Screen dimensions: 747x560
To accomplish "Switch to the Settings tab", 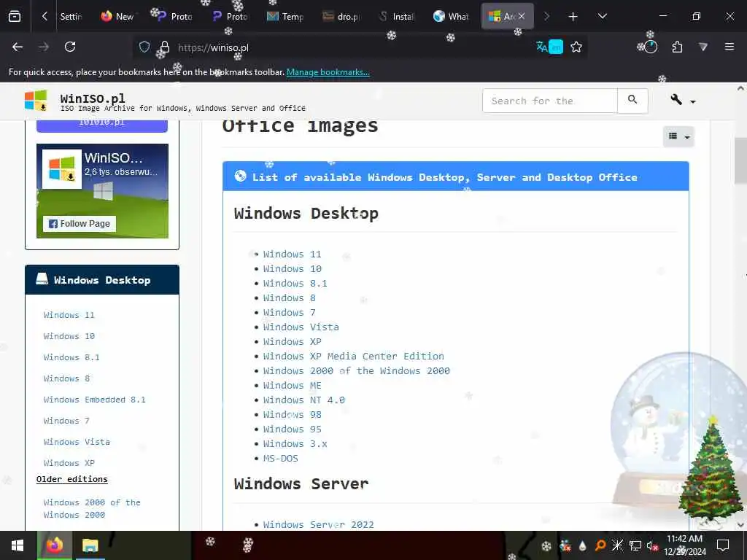I will point(71,17).
